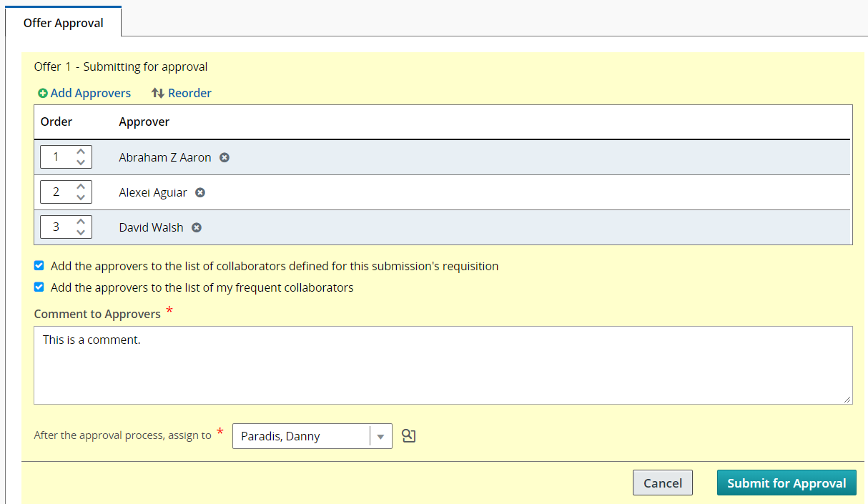Remove Abraham Z Aaron from approvers
Screen dimensions: 868x504
pyautogui.click(x=225, y=157)
